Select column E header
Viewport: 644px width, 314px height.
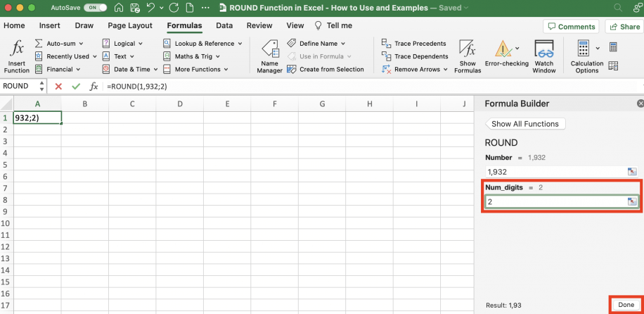tap(227, 104)
